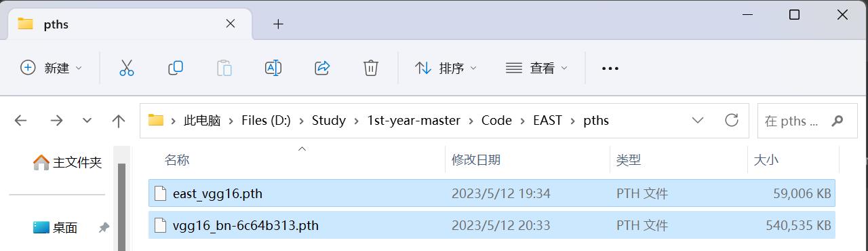Click the folder icon in address bar
Screen dimensions: 868x251
point(156,120)
